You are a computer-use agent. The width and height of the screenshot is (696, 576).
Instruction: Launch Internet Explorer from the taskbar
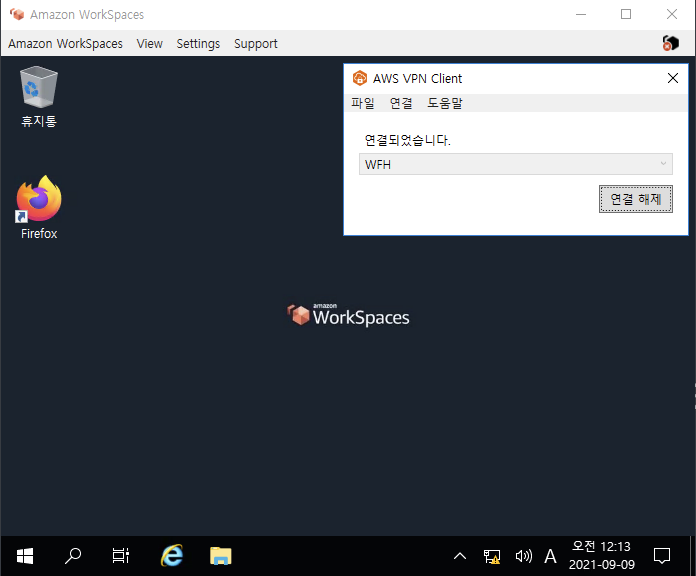coord(172,556)
